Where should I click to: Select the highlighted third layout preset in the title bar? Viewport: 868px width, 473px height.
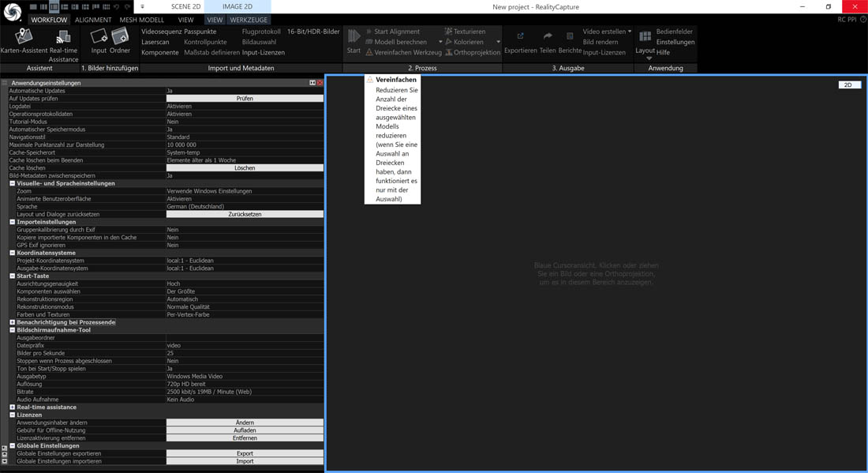54,6
